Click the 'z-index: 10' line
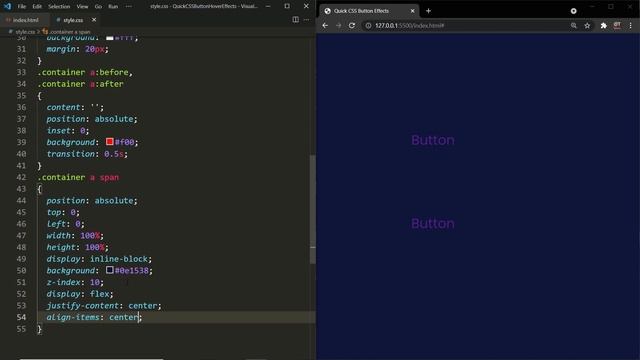Viewport: 640px width, 360px height. click(x=75, y=282)
